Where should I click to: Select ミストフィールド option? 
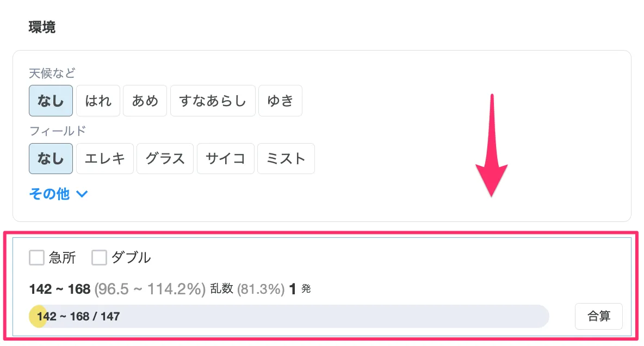(286, 158)
